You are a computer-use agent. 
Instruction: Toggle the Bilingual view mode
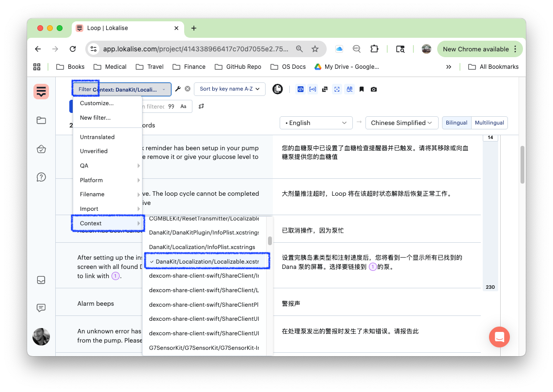[x=457, y=123]
